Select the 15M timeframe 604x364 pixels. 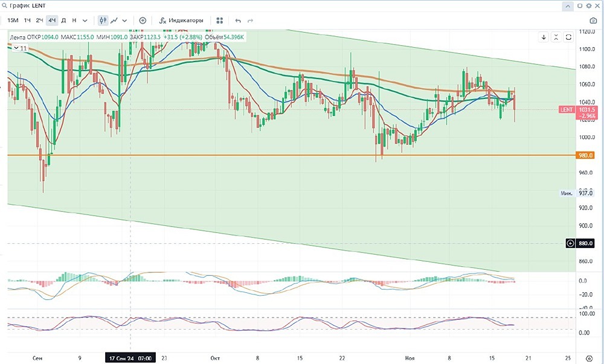click(13, 21)
